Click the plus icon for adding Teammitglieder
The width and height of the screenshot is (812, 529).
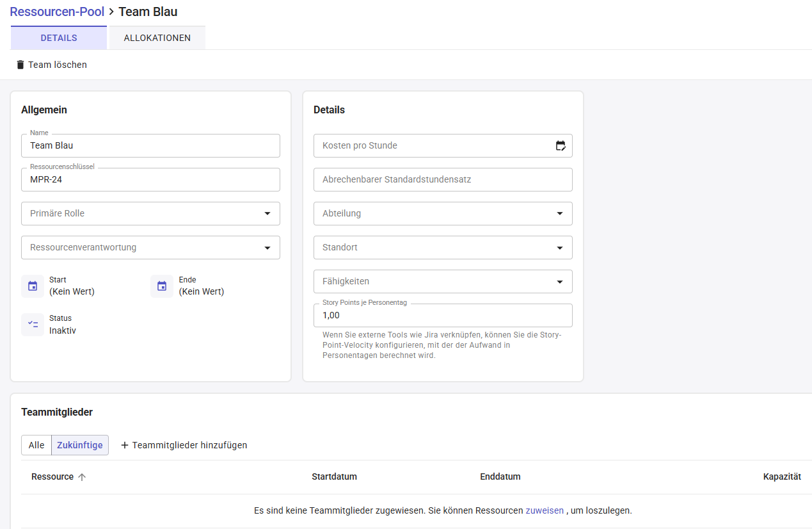point(125,445)
